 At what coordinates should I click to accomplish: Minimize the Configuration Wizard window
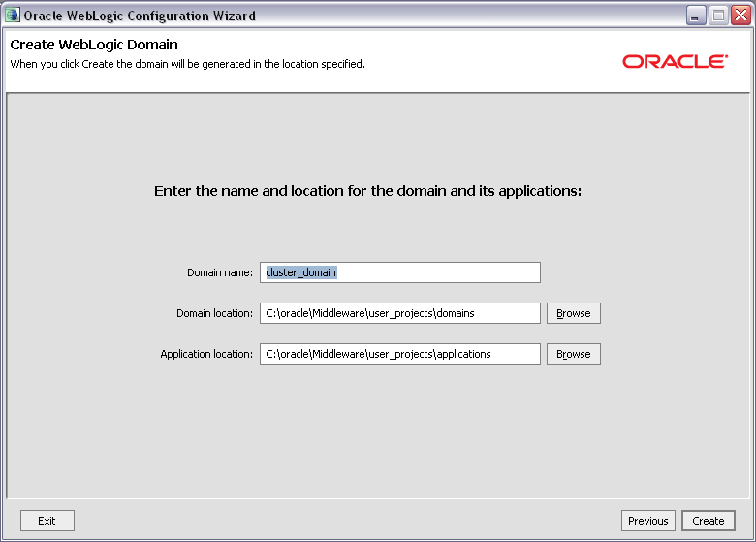click(x=696, y=16)
